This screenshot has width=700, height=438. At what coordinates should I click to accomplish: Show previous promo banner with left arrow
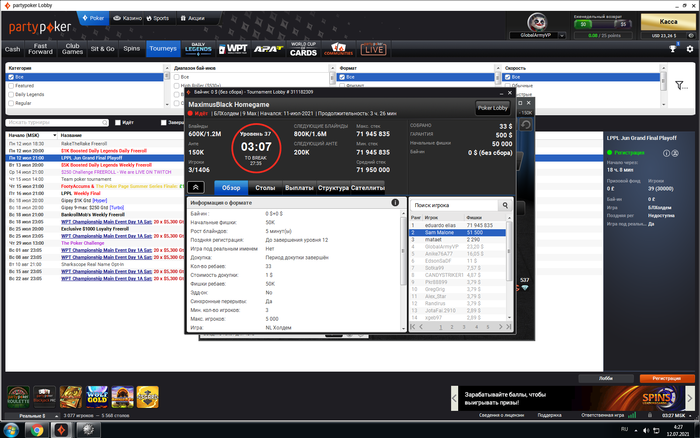454,397
